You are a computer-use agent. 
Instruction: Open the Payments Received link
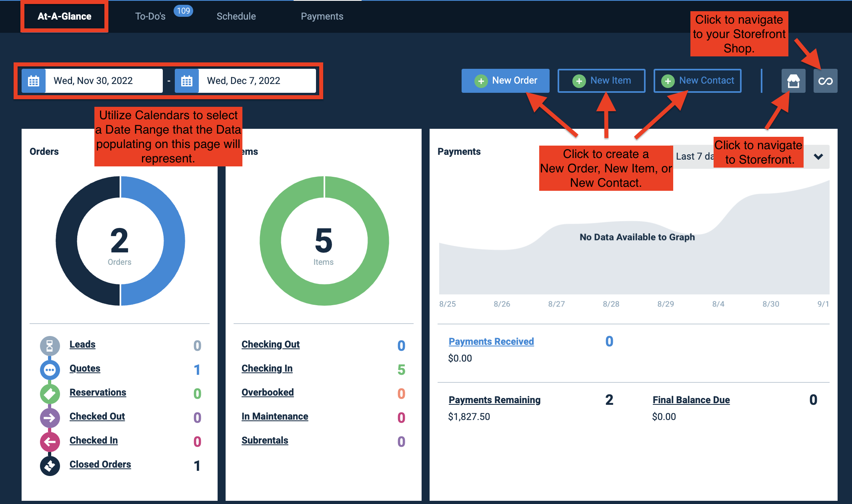coord(491,342)
